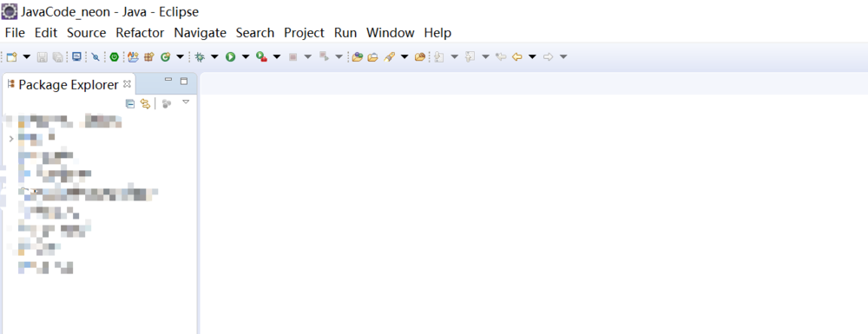868x334 pixels.
Task: Expand the project tree node chevron
Action: [11, 138]
